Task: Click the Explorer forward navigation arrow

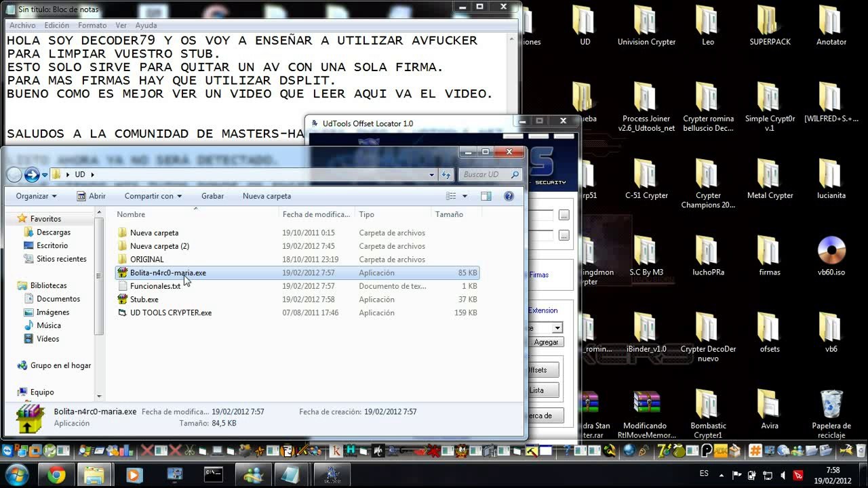Action: click(x=32, y=175)
